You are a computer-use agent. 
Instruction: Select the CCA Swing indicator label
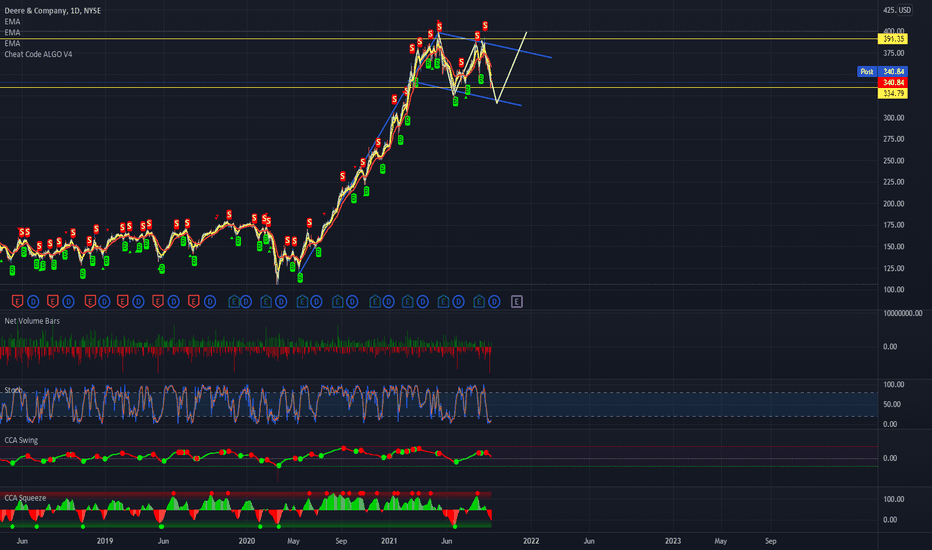pyautogui.click(x=21, y=440)
